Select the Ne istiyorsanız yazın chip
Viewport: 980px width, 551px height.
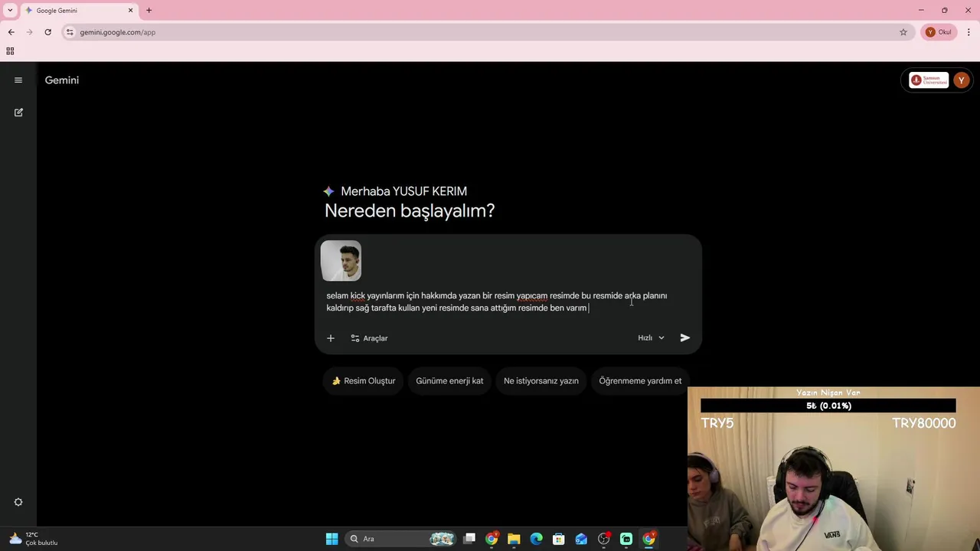(541, 381)
